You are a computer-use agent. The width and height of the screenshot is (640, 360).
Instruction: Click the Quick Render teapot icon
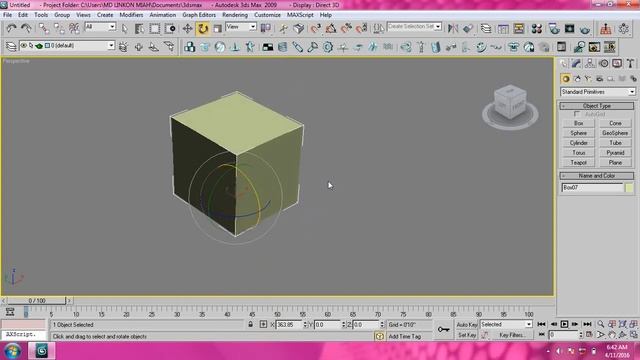tap(585, 28)
